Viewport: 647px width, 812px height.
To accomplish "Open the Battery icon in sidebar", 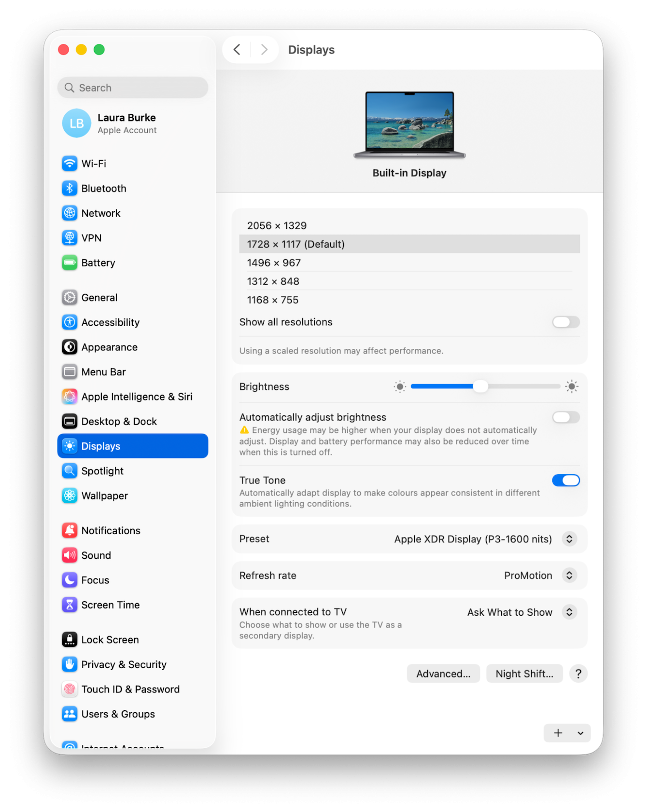I will coord(70,263).
